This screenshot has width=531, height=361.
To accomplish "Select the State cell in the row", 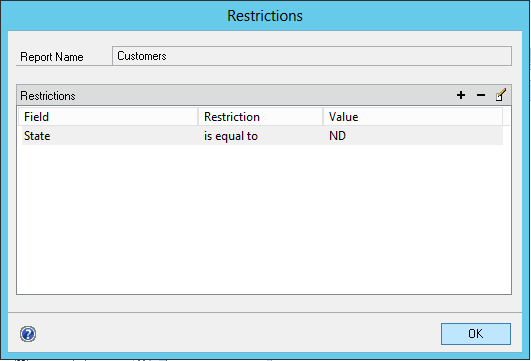I will (110, 136).
